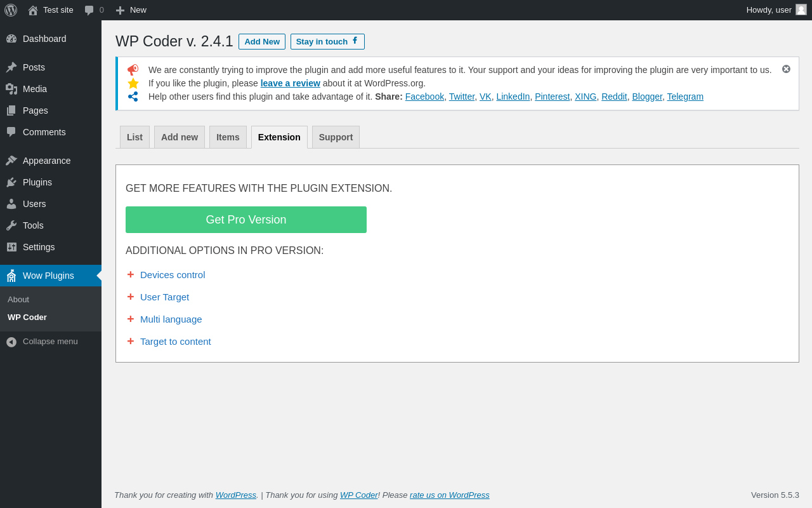The image size is (812, 508).
Task: Open the Support tab
Action: 336,137
